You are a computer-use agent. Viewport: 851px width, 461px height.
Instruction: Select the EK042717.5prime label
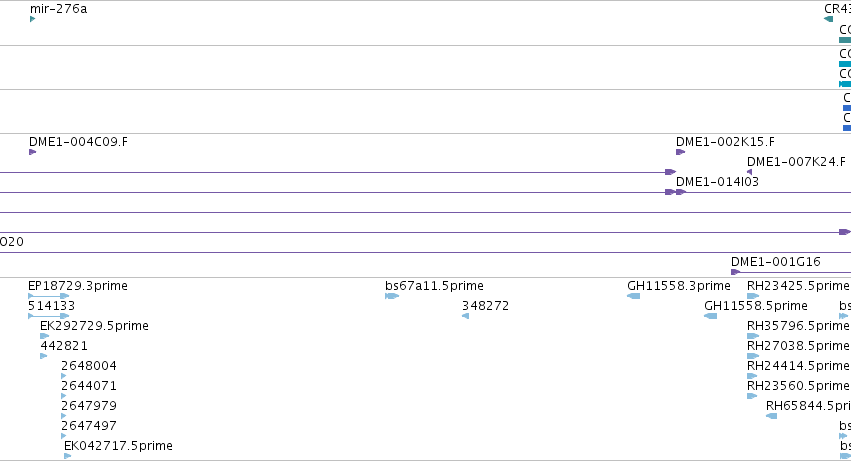(x=118, y=446)
